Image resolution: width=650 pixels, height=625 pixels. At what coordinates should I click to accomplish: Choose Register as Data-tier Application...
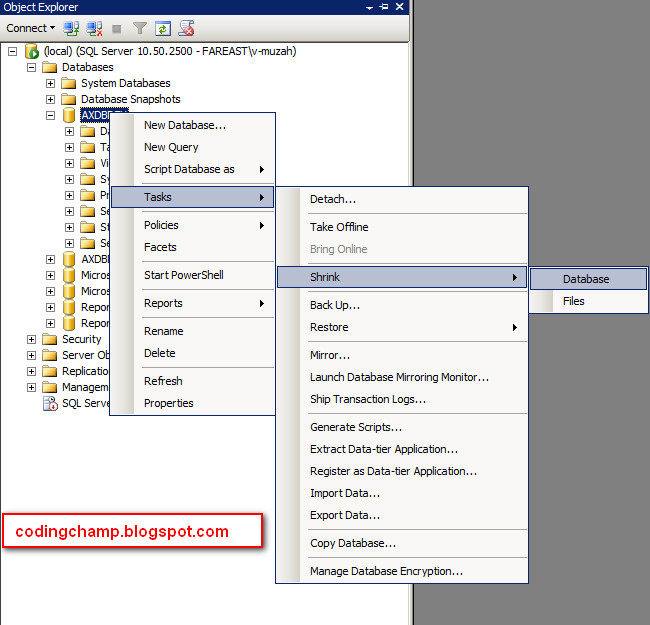point(402,471)
